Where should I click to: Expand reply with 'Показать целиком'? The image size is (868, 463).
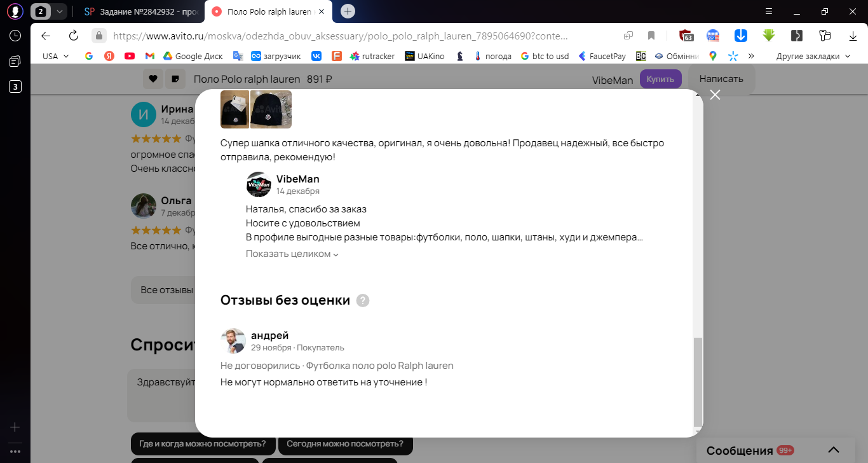(292, 254)
